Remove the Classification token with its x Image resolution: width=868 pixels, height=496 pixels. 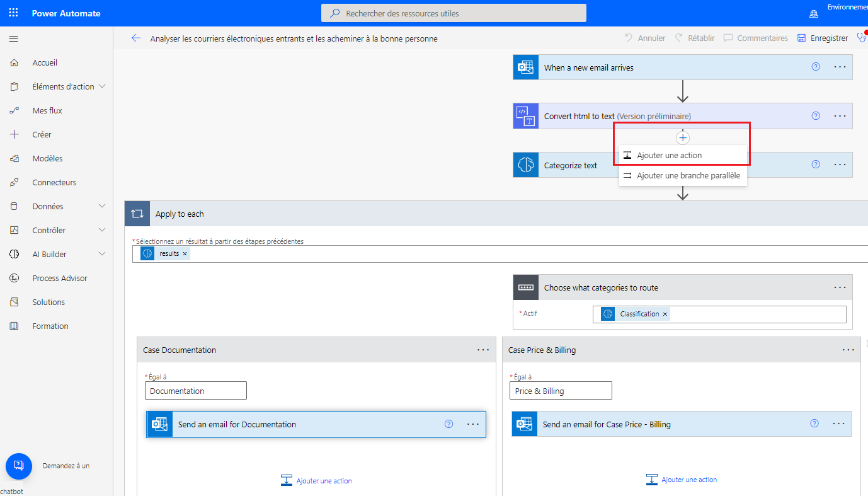pos(665,314)
